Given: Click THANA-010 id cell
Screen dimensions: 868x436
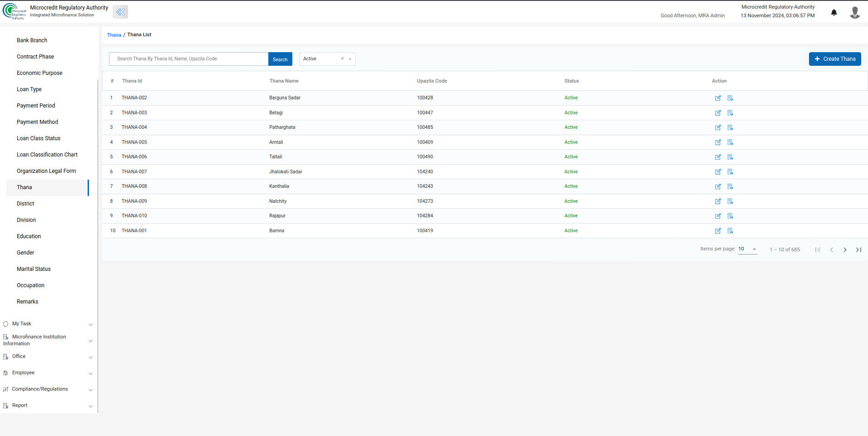Looking at the screenshot, I should (x=134, y=216).
